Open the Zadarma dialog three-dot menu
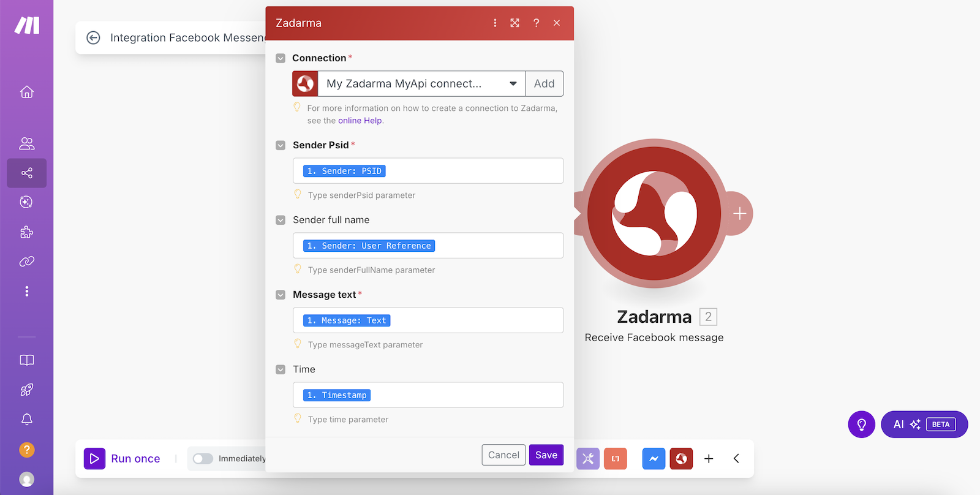The image size is (980, 495). pyautogui.click(x=495, y=23)
